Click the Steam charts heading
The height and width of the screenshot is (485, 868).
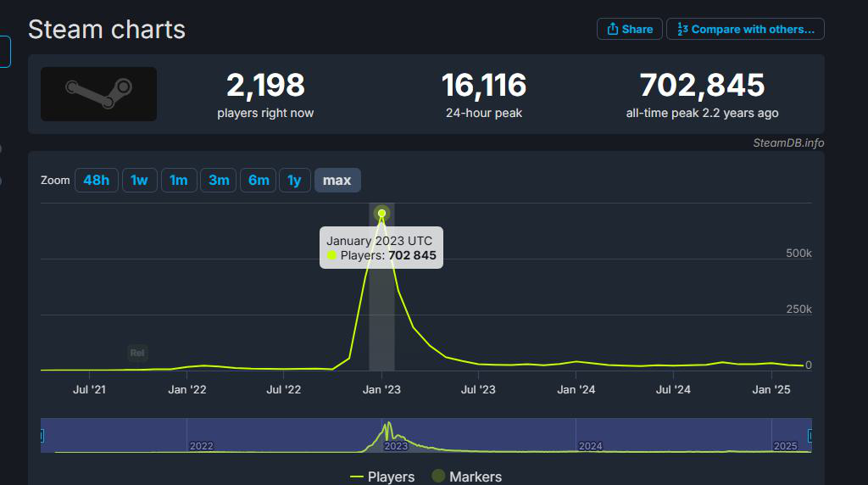pyautogui.click(x=107, y=30)
